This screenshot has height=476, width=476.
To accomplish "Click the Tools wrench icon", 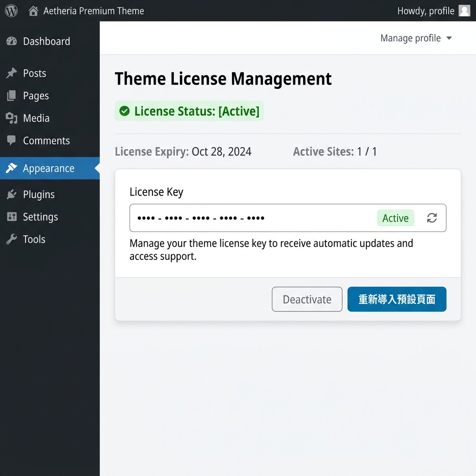I will click(12, 239).
